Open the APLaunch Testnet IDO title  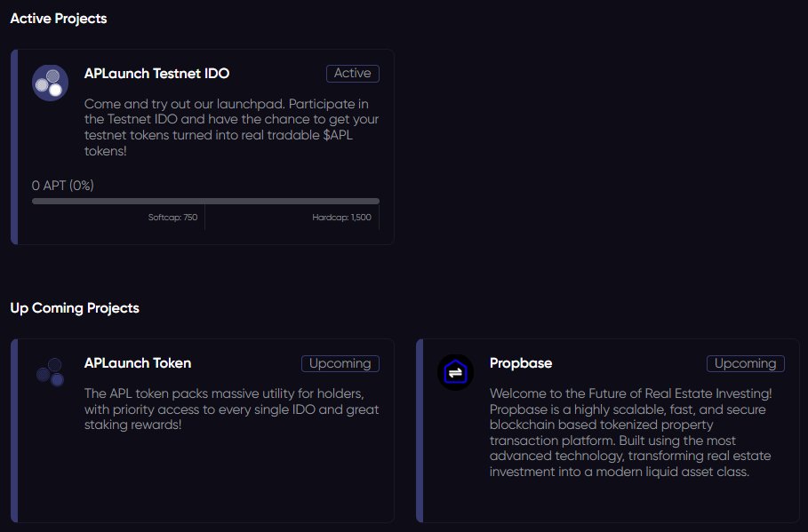(156, 74)
